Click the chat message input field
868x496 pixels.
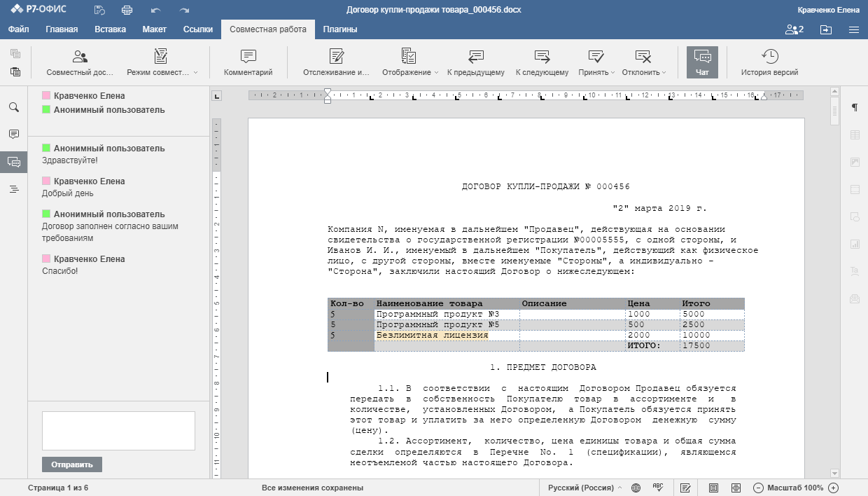(118, 430)
